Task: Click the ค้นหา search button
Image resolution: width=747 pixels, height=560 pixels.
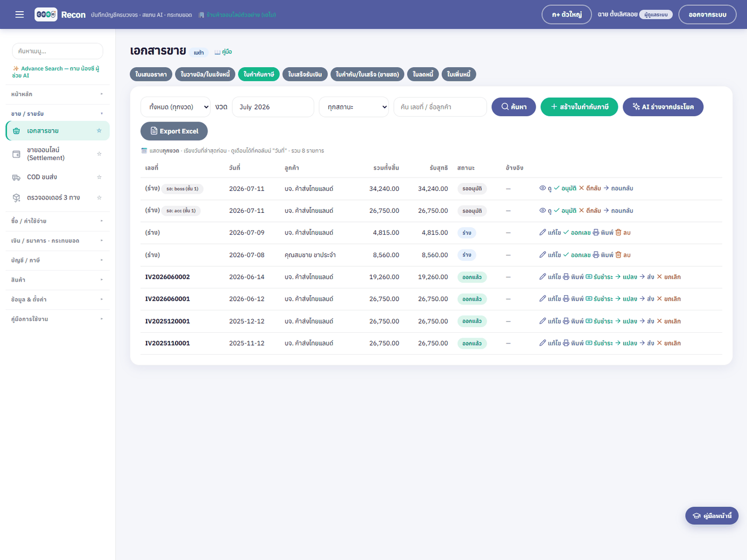Action: [x=514, y=107]
